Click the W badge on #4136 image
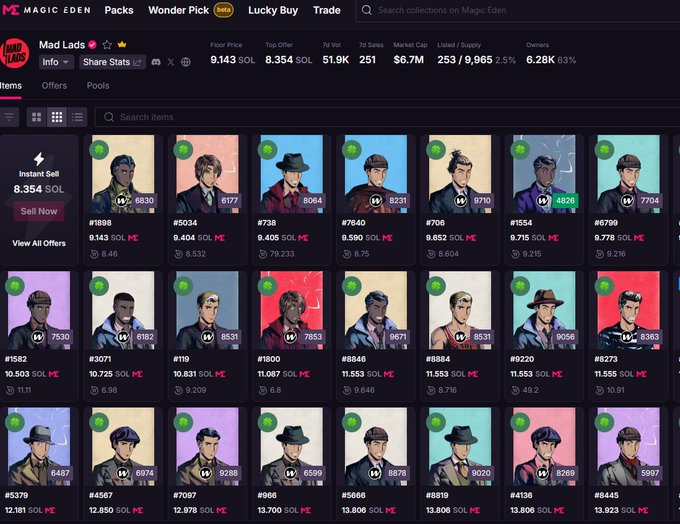 click(542, 473)
